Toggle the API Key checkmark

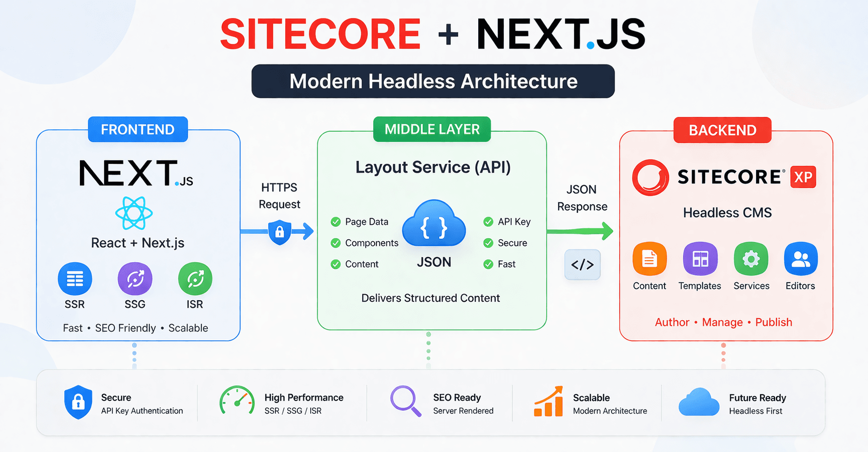[488, 222]
